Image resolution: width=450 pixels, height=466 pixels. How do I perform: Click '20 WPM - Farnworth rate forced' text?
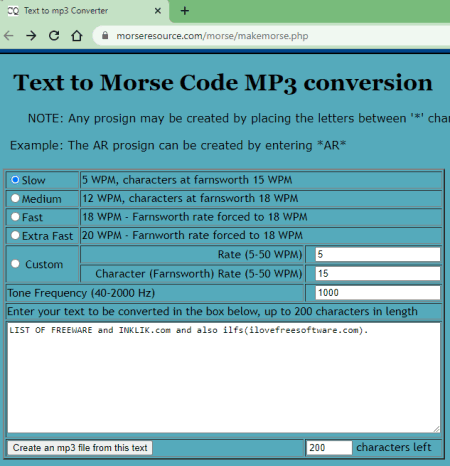[x=192, y=235]
